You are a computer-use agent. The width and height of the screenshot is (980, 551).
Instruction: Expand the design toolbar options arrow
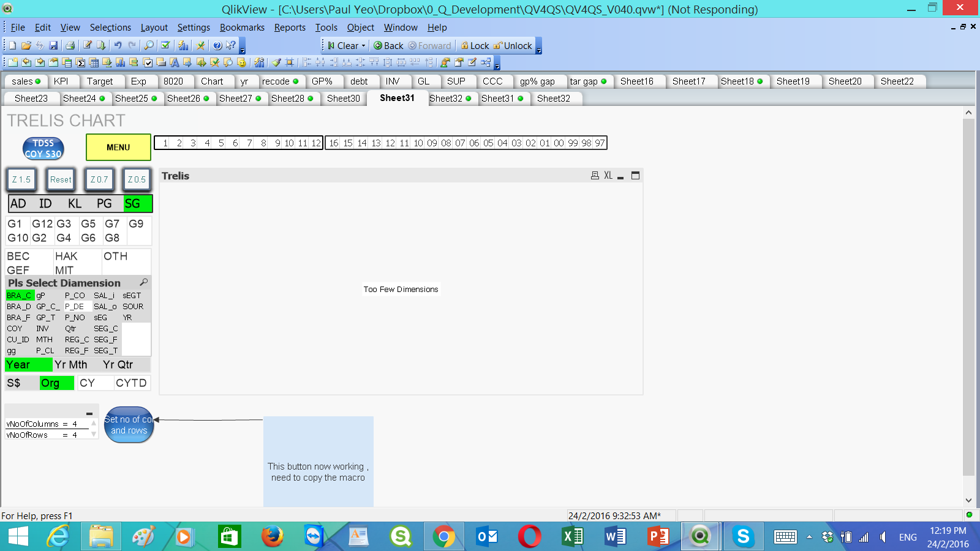pos(497,64)
